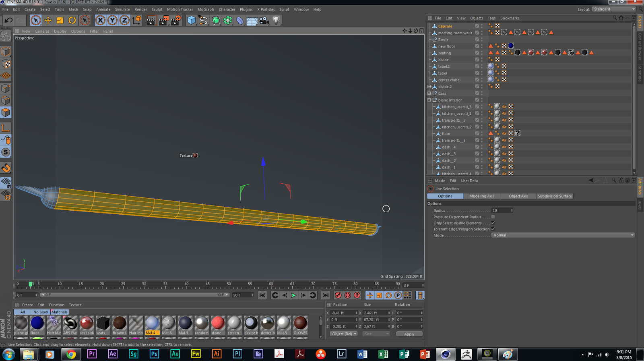
Task: Add a light object via bulb icon
Action: coord(276,20)
